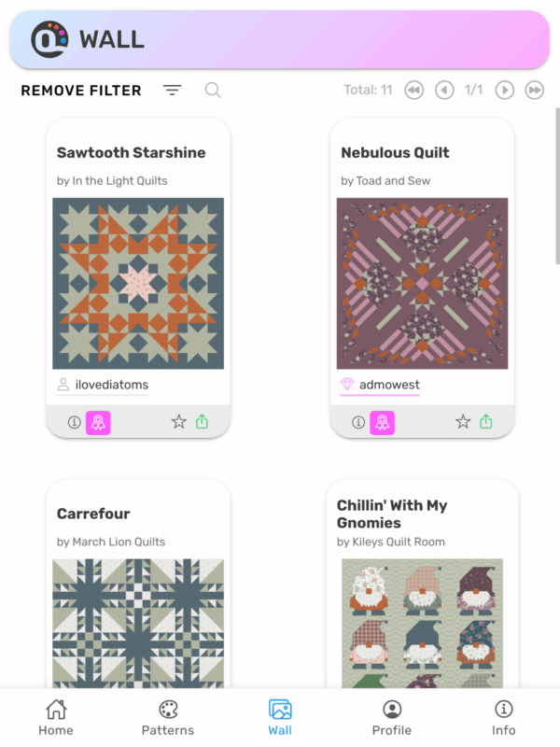
Task: Open info for Nebulous Quilt
Action: point(357,422)
